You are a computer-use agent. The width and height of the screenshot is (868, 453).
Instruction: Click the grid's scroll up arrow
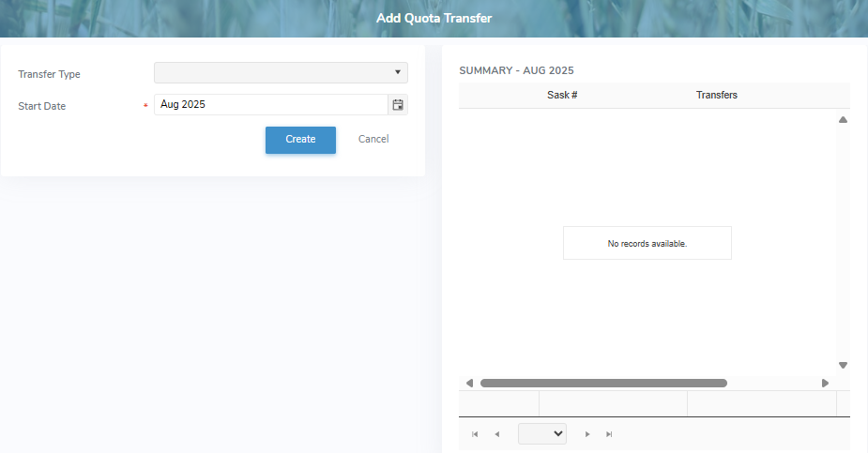coord(843,120)
